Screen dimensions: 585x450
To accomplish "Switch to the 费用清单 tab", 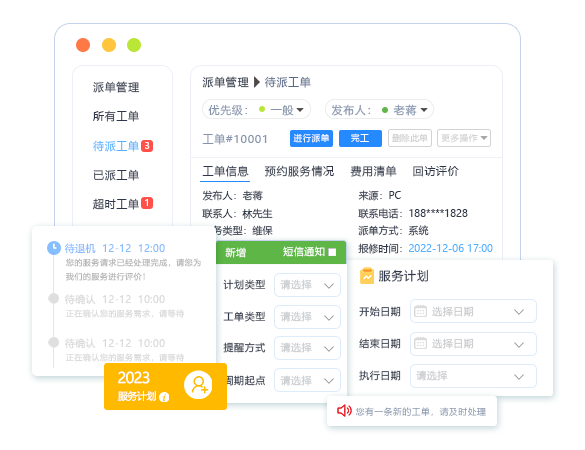I will pos(373,171).
